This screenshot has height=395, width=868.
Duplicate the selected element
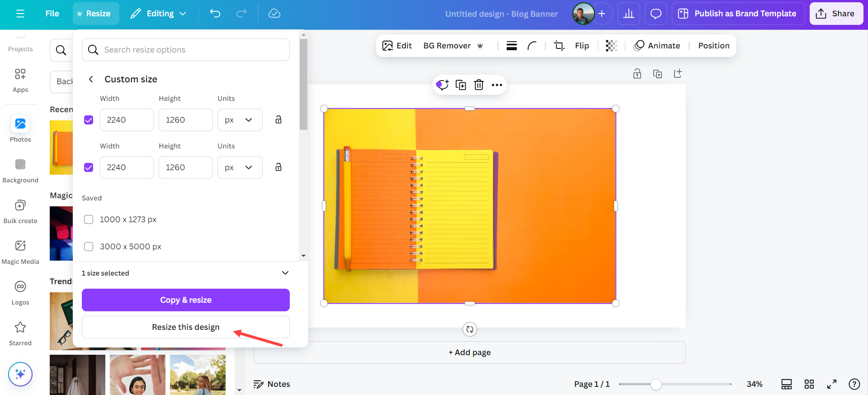click(x=461, y=85)
